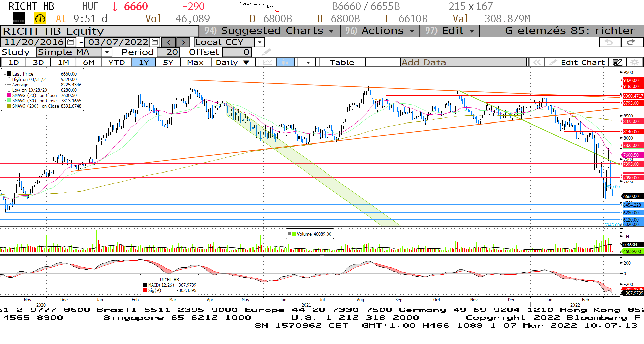Click the RICHT HB Equity security field
The height and width of the screenshot is (344, 644).
click(x=100, y=31)
